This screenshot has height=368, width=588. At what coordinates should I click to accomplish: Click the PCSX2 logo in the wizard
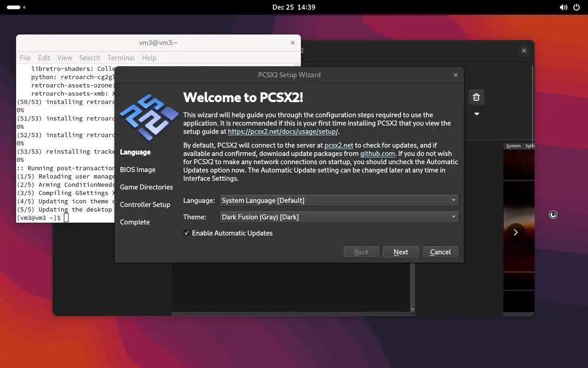pos(149,117)
